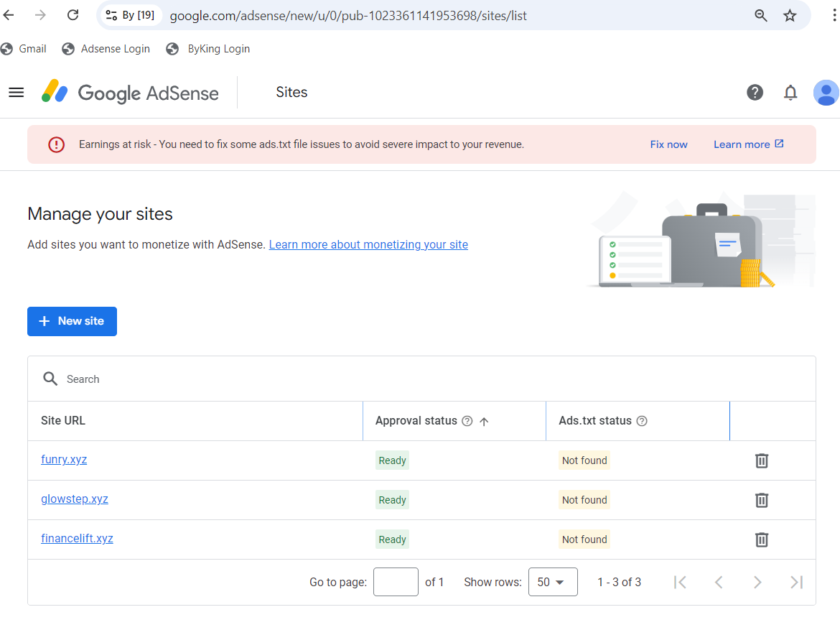Viewport: 840px width, 630px height.
Task: Open the hamburger main menu
Action: 16,93
